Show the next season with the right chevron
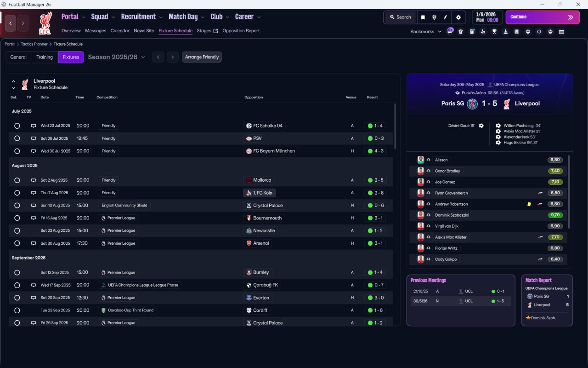Viewport: 588px width, 368px height. click(172, 57)
